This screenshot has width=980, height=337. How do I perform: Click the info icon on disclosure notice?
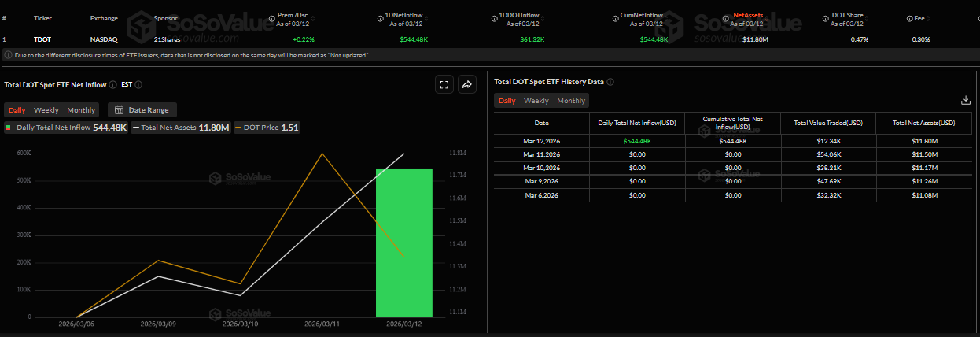pos(8,55)
